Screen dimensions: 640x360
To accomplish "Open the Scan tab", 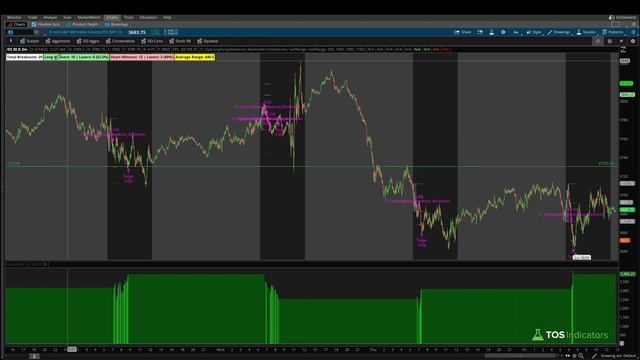I will click(67, 18).
